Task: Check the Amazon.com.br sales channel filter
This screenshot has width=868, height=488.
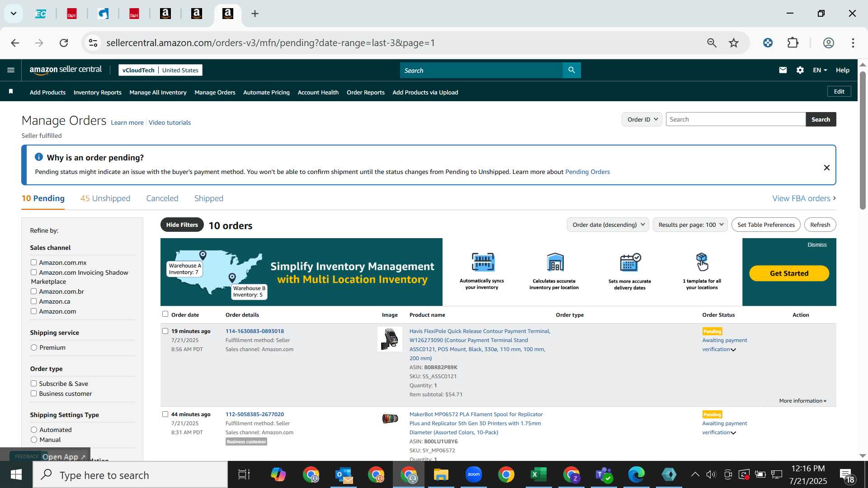Action: [x=33, y=291]
